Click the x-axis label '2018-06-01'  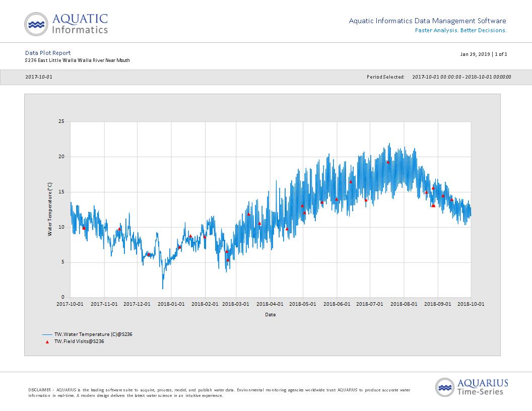click(337, 304)
